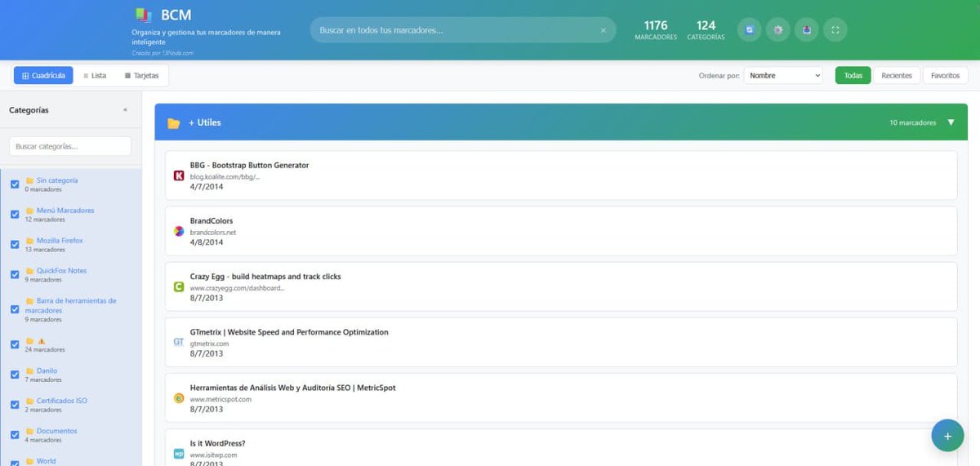The height and width of the screenshot is (466, 980).
Task: Uncheck the Menú Marcadores checkbox
Action: tap(15, 215)
